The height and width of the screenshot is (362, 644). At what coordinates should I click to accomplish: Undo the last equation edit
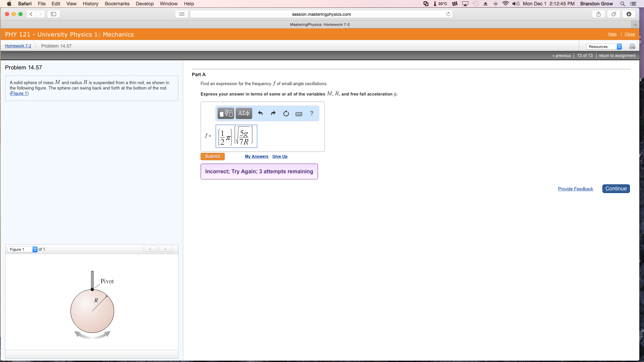point(261,113)
